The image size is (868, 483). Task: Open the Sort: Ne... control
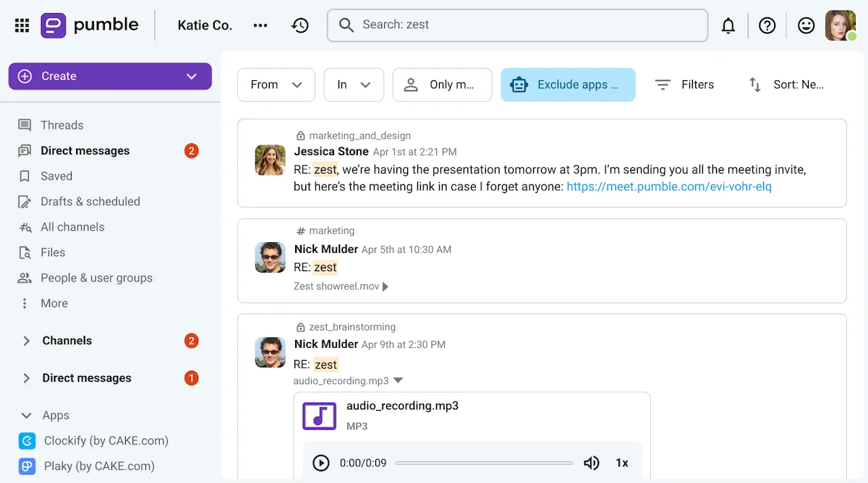point(786,85)
